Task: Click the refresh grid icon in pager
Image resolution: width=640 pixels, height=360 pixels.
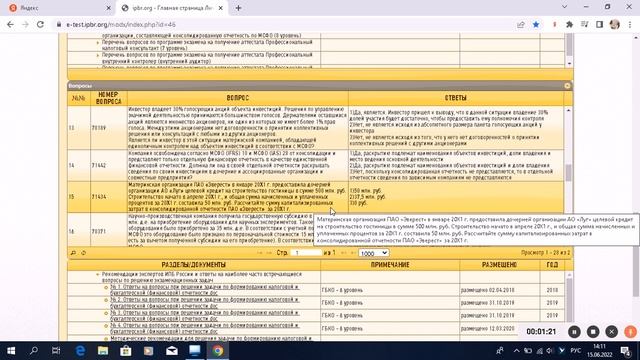Action: [84, 253]
